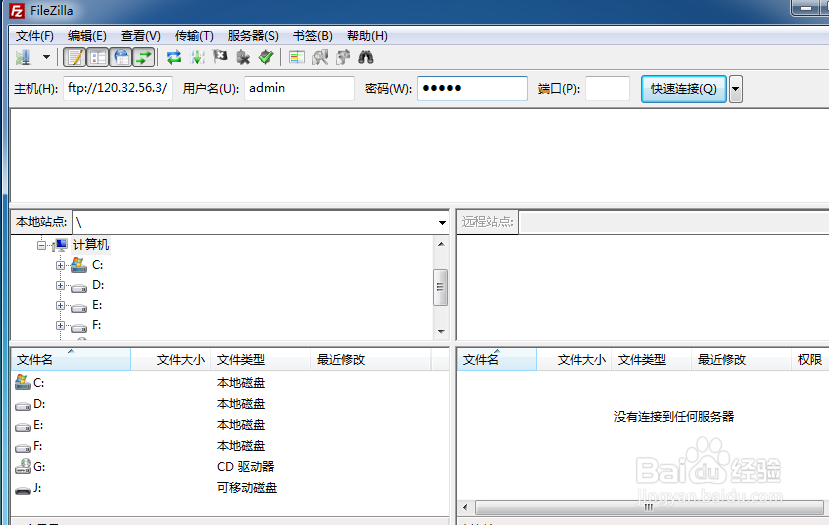Reconnect to last server checkmark icon

(265, 57)
